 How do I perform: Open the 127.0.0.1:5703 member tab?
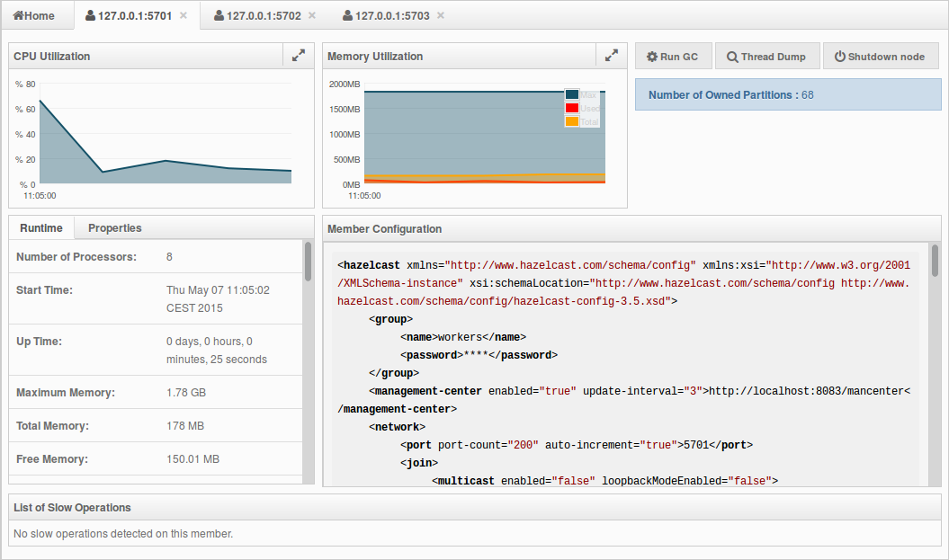point(392,15)
